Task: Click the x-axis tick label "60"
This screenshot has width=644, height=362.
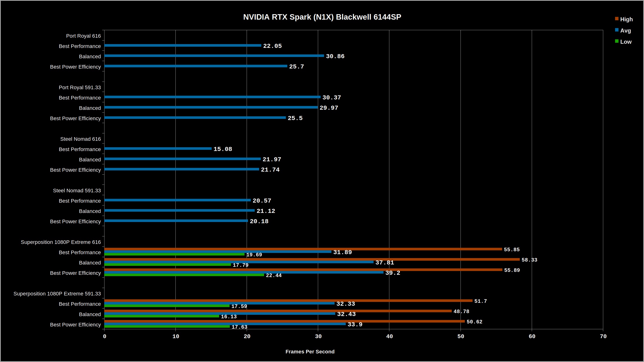Action: point(532,336)
